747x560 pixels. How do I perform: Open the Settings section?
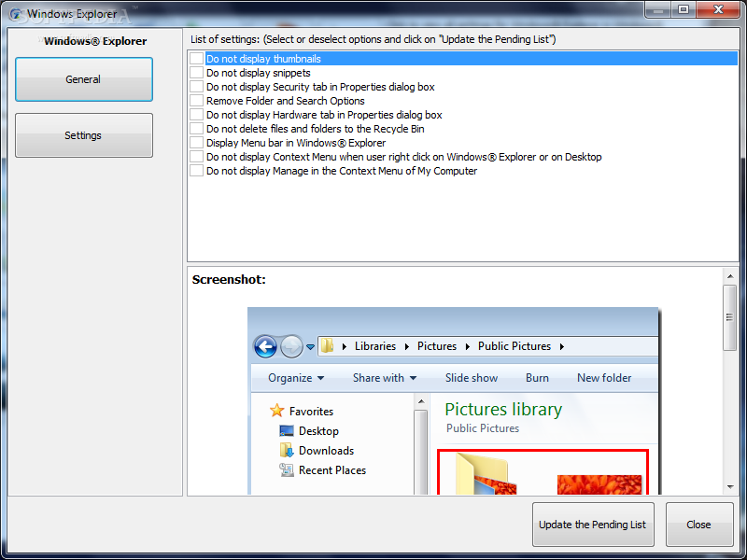(84, 135)
